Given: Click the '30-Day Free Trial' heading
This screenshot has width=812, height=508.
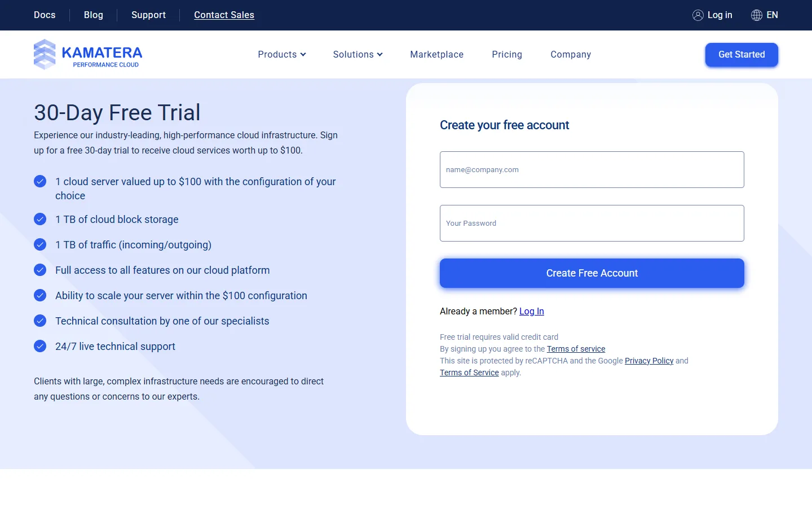Looking at the screenshot, I should 117,112.
